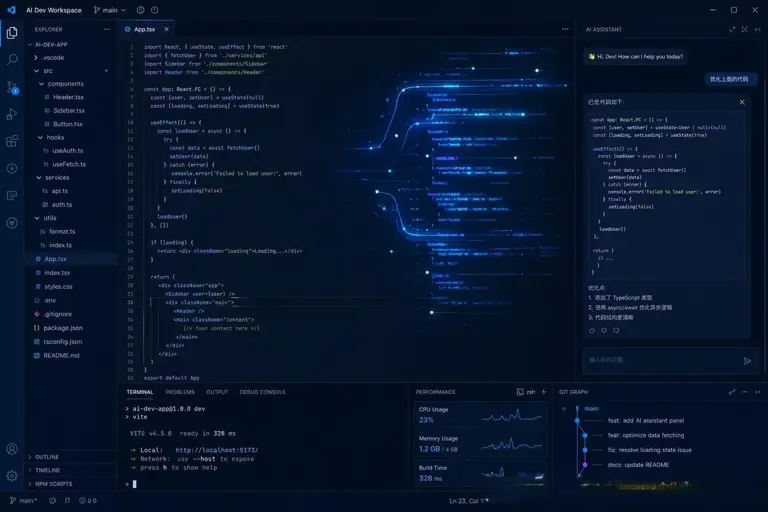This screenshot has width=768, height=512.
Task: Click the Git Graph share arrow icon
Action: pyautogui.click(x=732, y=392)
